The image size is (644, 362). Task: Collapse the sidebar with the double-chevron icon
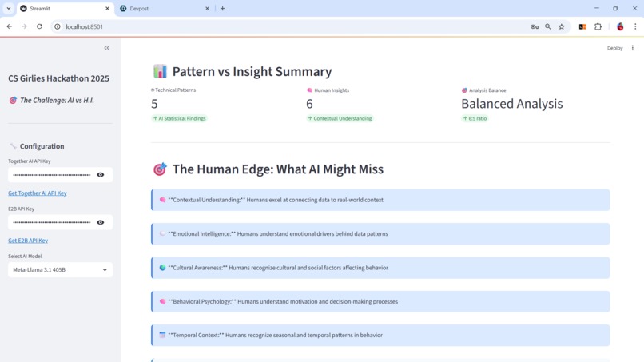click(107, 48)
